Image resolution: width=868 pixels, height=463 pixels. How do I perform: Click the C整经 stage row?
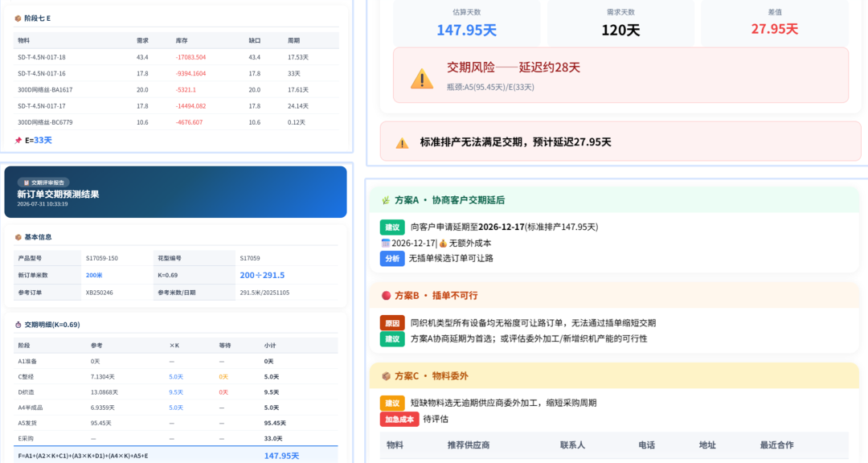click(176, 377)
